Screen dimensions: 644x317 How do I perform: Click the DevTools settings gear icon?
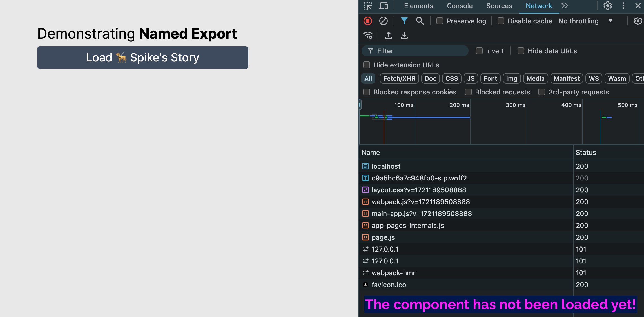[607, 6]
